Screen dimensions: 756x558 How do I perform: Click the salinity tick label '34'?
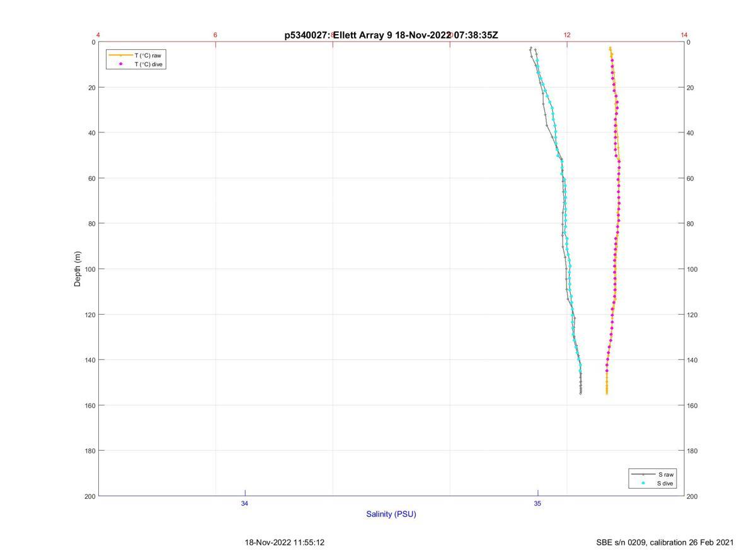point(245,504)
